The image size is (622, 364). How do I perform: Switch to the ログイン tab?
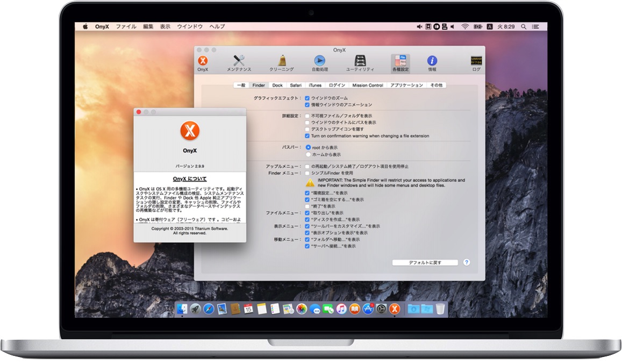tap(337, 85)
